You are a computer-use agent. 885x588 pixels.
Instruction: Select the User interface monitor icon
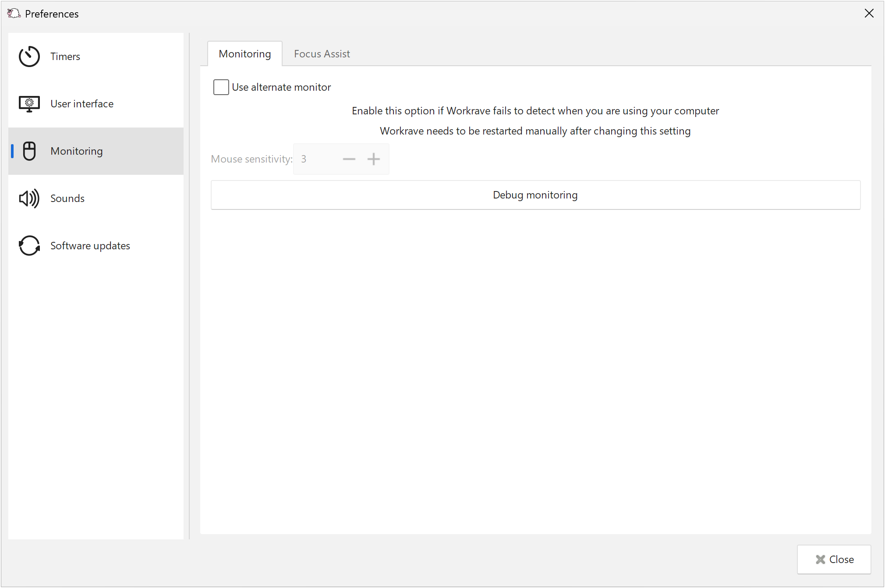pyautogui.click(x=29, y=104)
